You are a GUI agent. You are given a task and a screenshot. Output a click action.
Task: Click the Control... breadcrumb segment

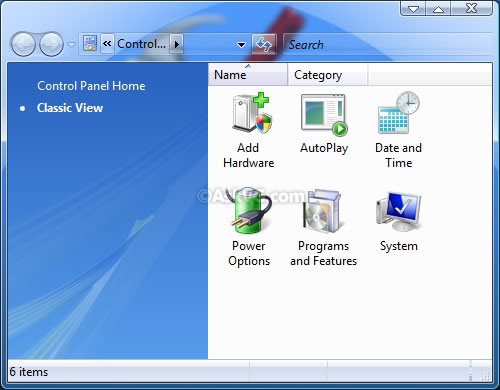142,44
